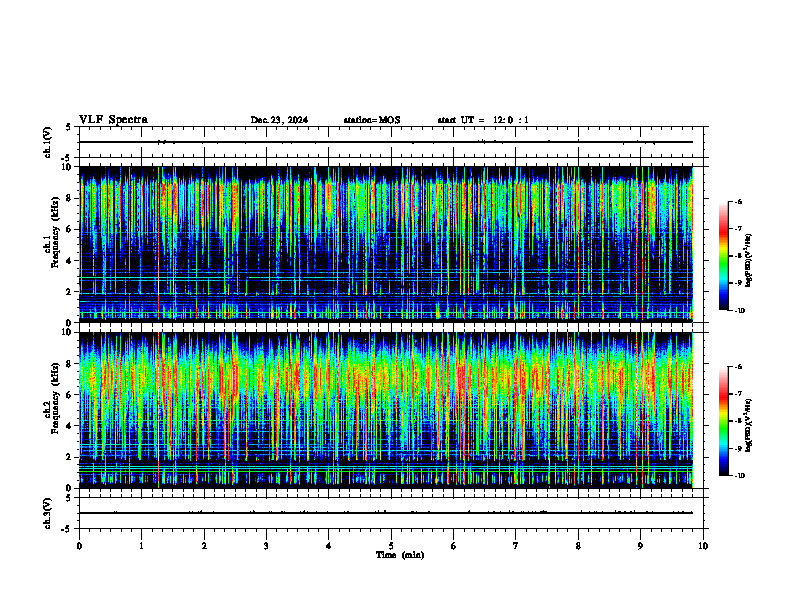Select the "-10" label on ch.2 colorbar
792x612 pixels.
tap(740, 476)
